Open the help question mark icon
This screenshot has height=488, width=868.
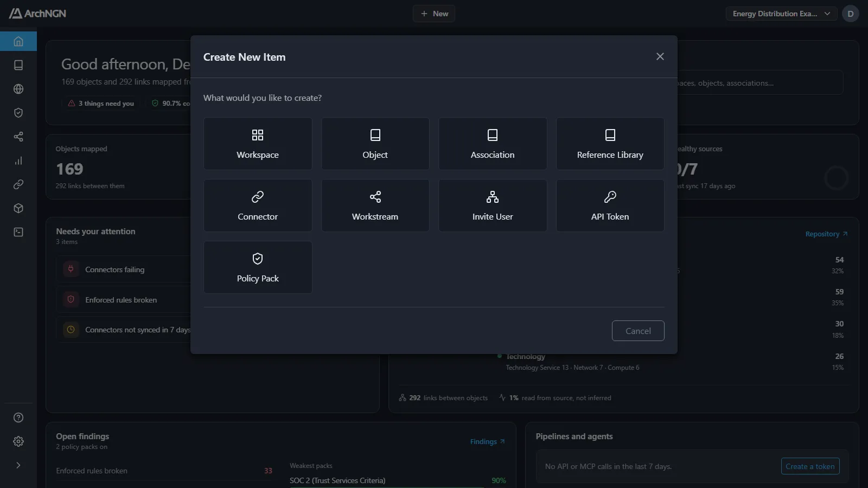(x=18, y=418)
